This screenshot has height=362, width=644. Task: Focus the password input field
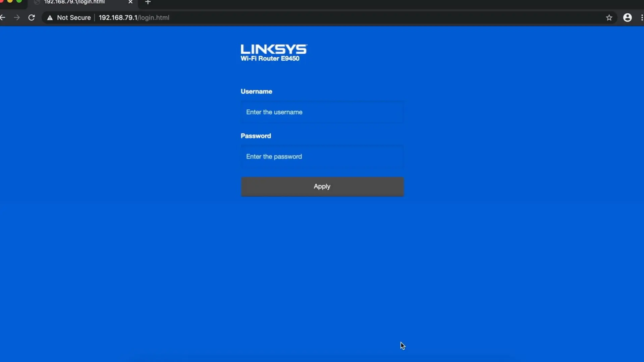coord(322,157)
